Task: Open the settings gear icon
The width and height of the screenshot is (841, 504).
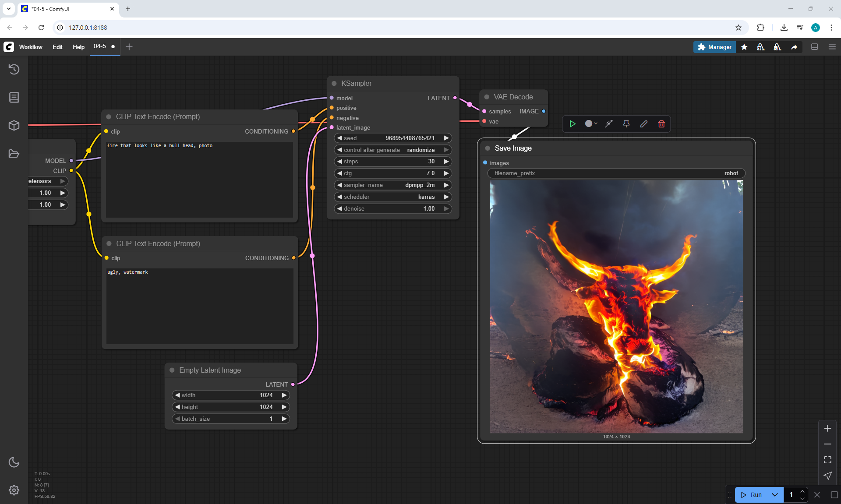Action: click(14, 490)
